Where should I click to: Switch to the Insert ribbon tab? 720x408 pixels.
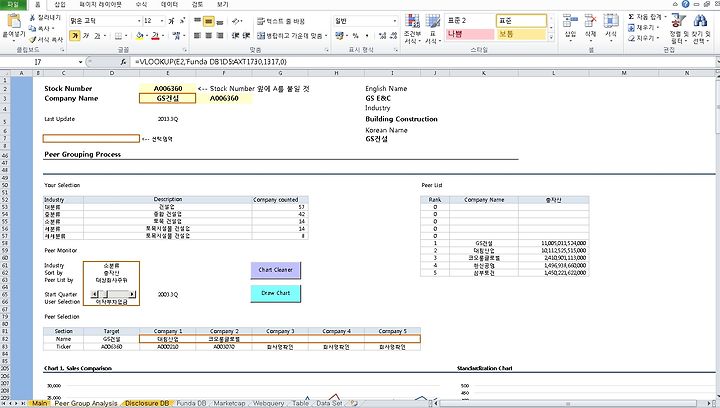coord(60,4)
